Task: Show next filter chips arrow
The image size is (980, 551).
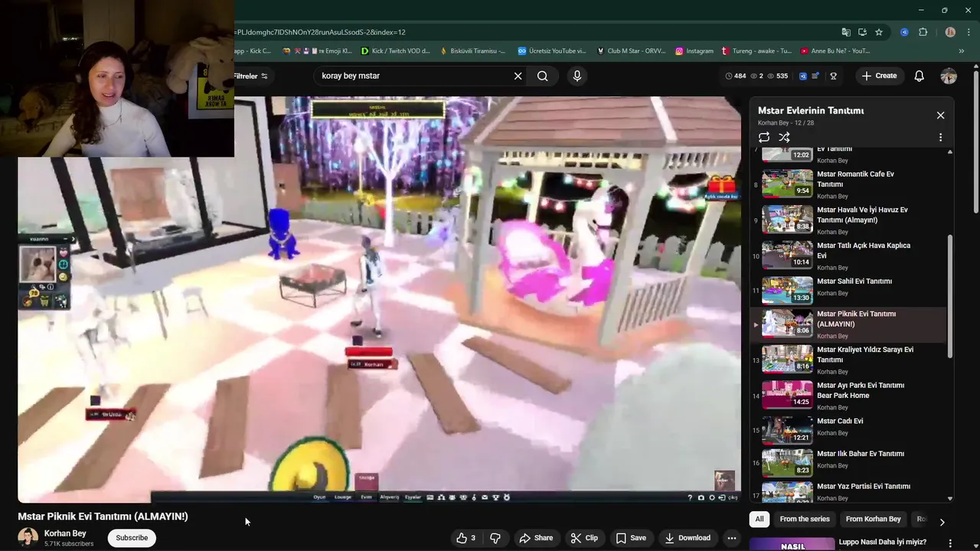Action: 942,521
